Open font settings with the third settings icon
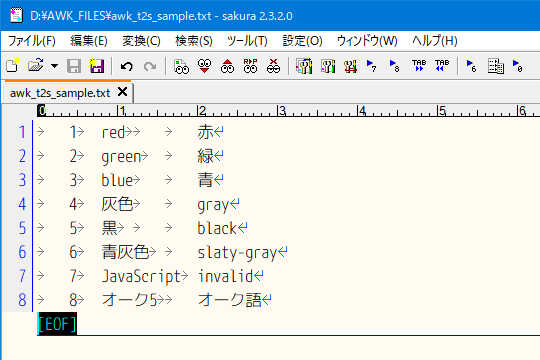540x360 pixels. (x=350, y=66)
